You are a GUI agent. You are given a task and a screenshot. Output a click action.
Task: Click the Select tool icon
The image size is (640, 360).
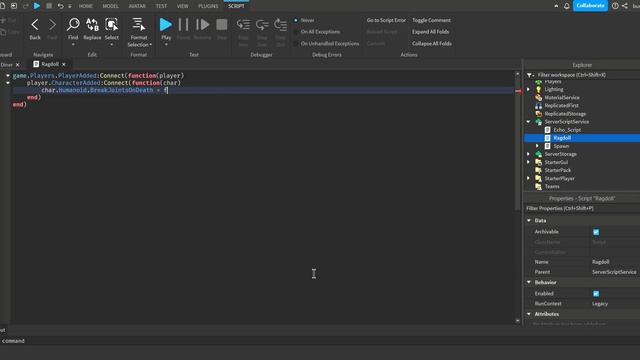tap(111, 24)
